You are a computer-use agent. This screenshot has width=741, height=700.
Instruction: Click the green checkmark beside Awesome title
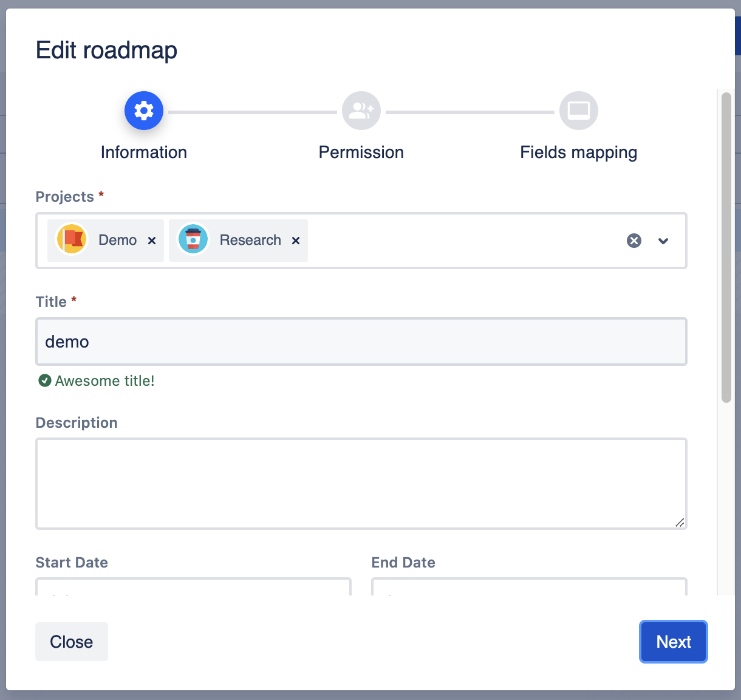(x=44, y=381)
